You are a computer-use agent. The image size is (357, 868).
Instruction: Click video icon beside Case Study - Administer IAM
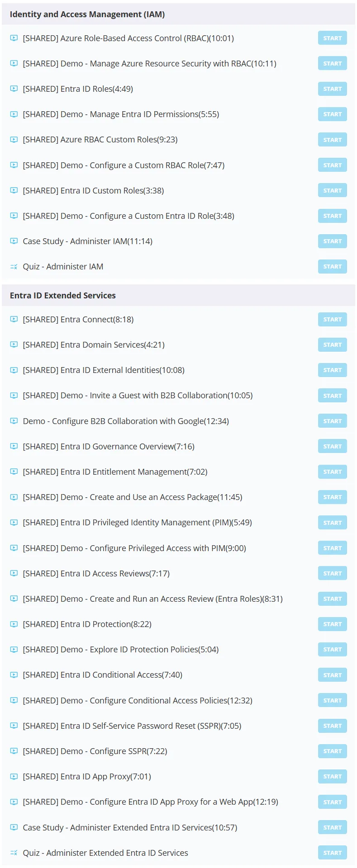pos(14,241)
